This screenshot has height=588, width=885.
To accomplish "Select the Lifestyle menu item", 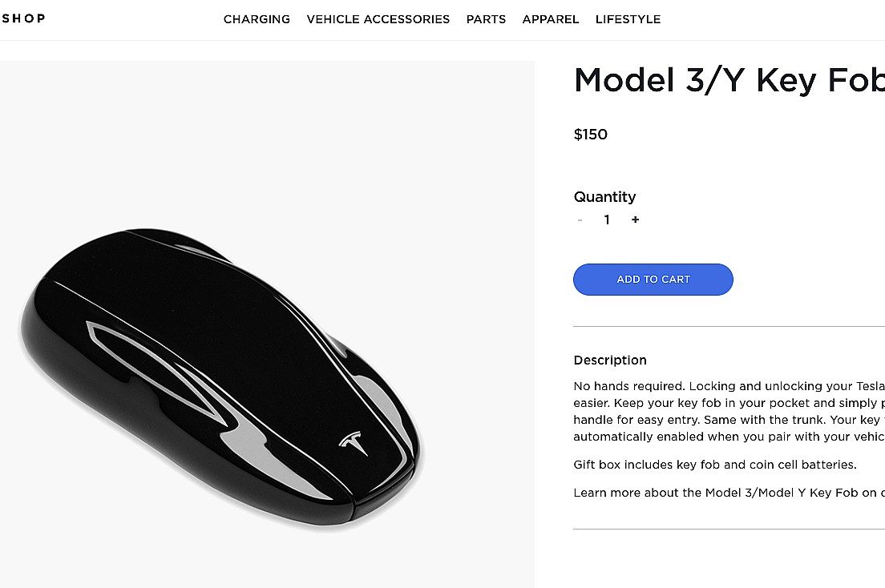I will click(x=628, y=19).
